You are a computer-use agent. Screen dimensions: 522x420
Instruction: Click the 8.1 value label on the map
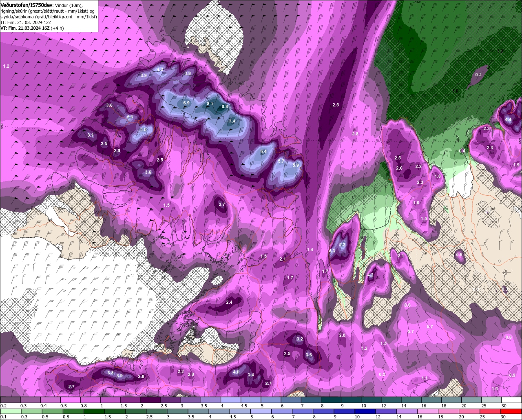(x=210, y=104)
